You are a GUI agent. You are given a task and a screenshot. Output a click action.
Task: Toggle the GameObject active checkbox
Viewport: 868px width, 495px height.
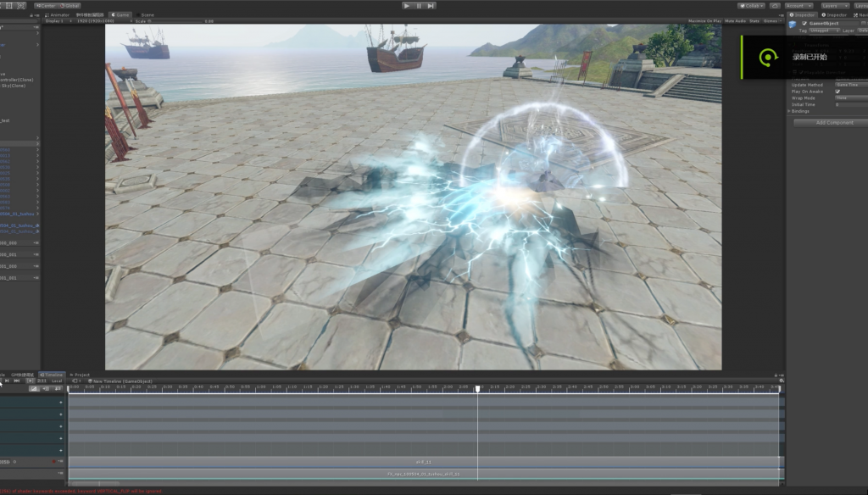click(x=804, y=23)
